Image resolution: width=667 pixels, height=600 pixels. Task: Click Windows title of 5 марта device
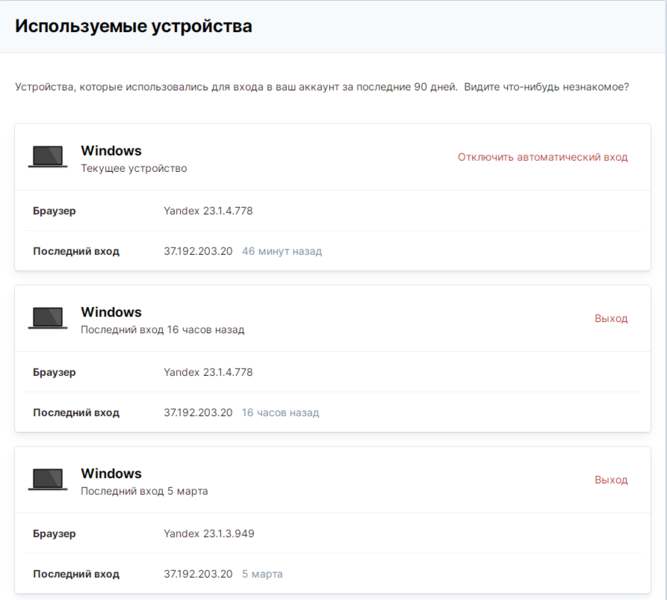point(111,473)
